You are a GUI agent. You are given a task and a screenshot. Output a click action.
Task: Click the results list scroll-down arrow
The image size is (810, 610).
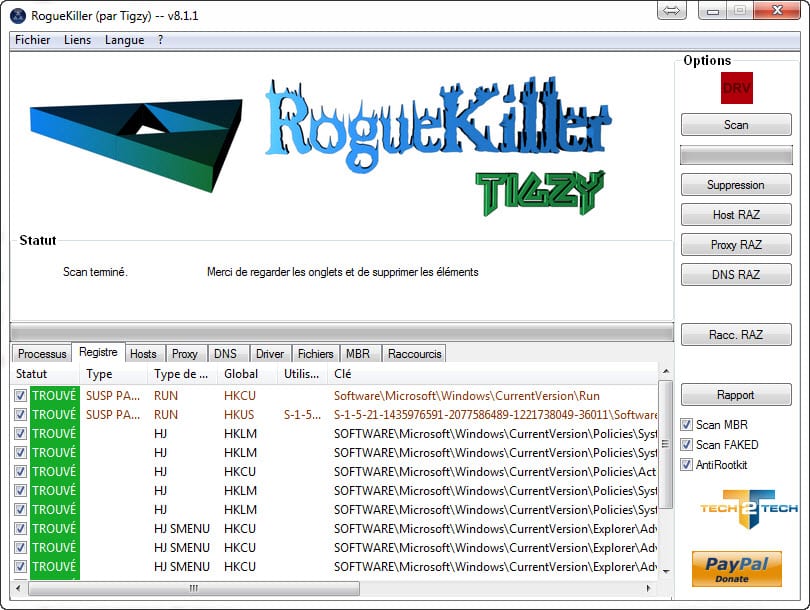coord(666,571)
